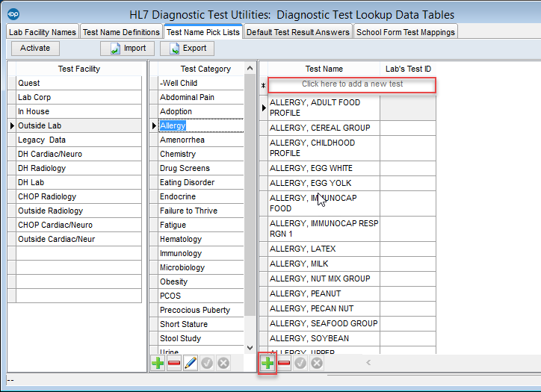Choose Microbiology category
541x392 pixels.
tap(201, 267)
